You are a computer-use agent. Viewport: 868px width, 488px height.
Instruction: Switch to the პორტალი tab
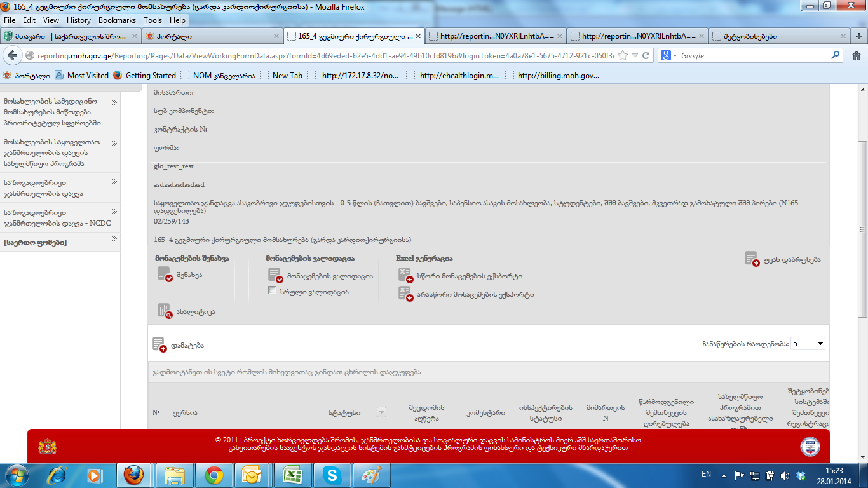[x=210, y=36]
